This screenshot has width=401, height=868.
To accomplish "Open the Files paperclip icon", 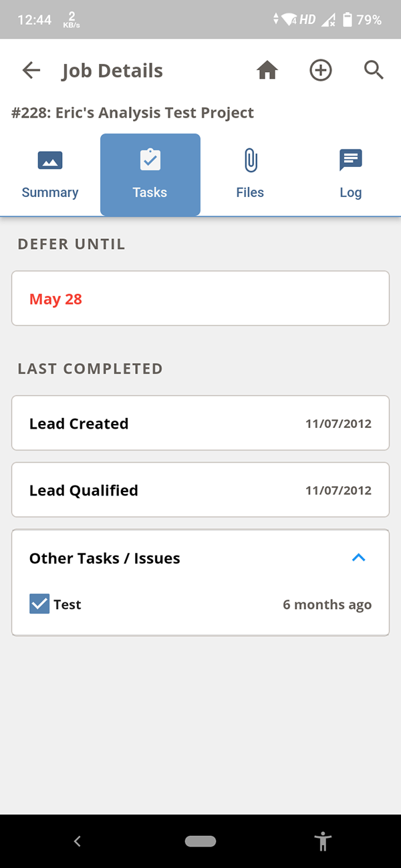I will 250,160.
